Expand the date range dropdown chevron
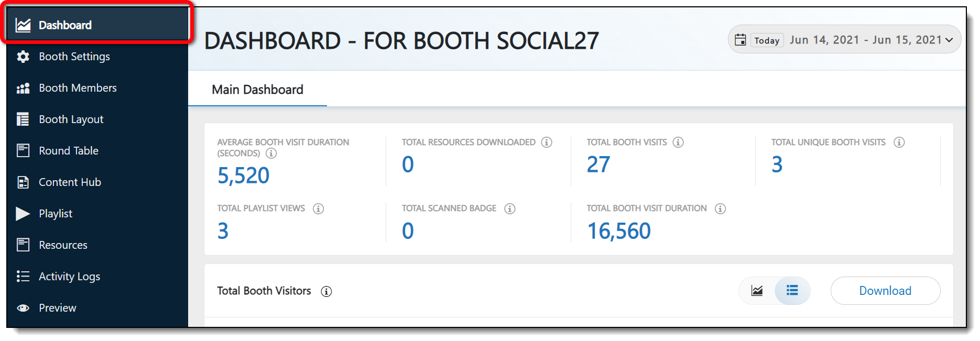980x341 pixels. click(949, 40)
